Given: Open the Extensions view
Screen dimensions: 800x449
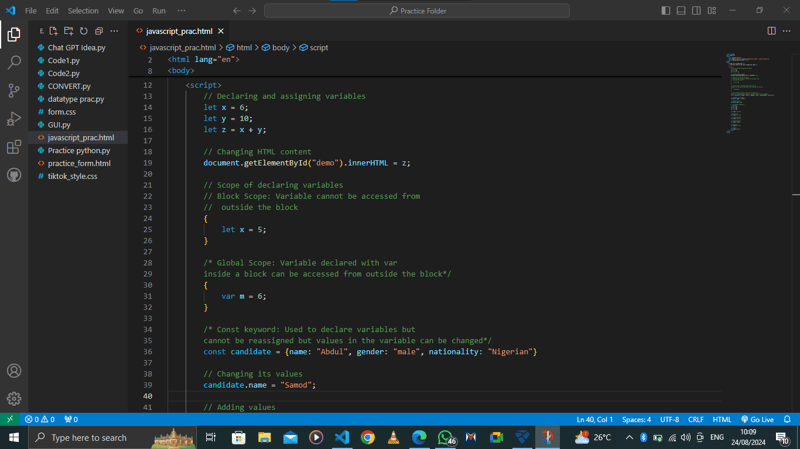Looking at the screenshot, I should coord(14,147).
